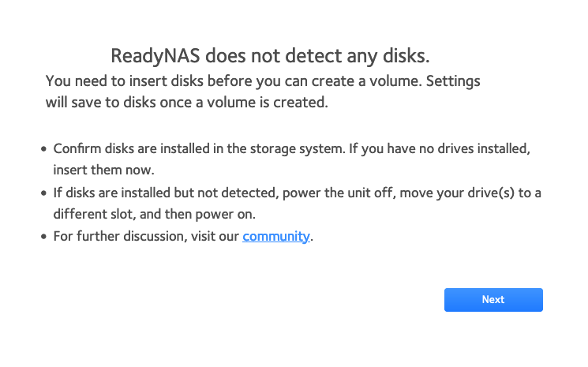Click the bullet dot before "Confirm disks"
This screenshot has width=588, height=367.
[43, 149]
